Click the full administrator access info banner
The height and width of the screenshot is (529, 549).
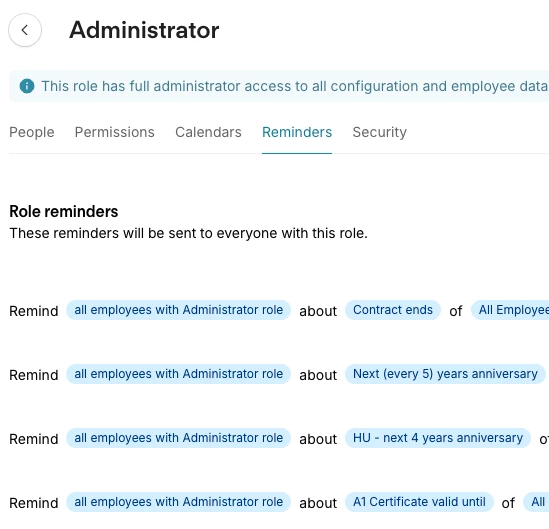coord(279,86)
